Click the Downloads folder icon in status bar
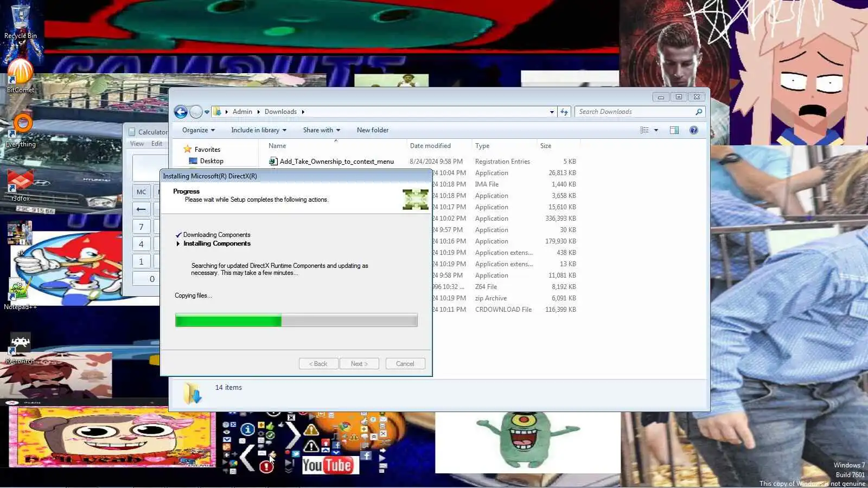868x488 pixels. tap(192, 393)
